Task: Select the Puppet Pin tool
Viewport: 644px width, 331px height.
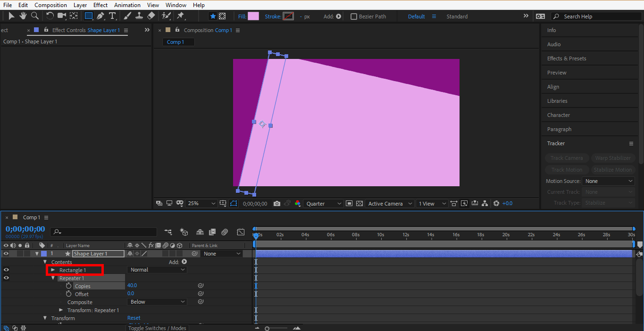Action: coord(180,16)
